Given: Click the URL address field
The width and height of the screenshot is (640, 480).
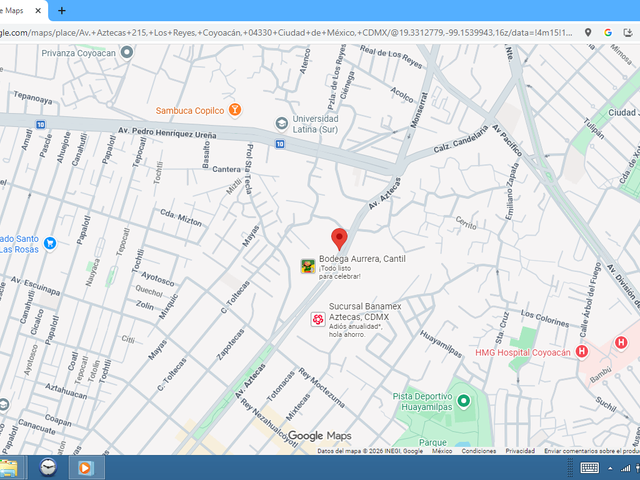Looking at the screenshot, I should click(x=288, y=33).
